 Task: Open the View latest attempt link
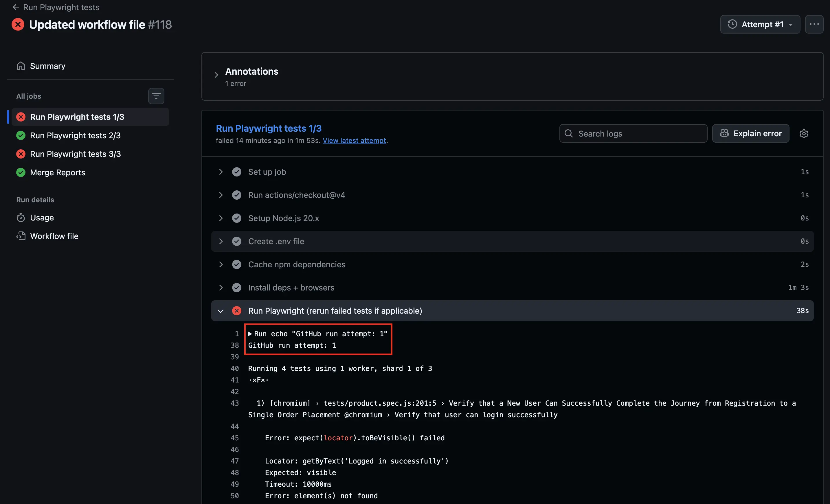tap(354, 141)
